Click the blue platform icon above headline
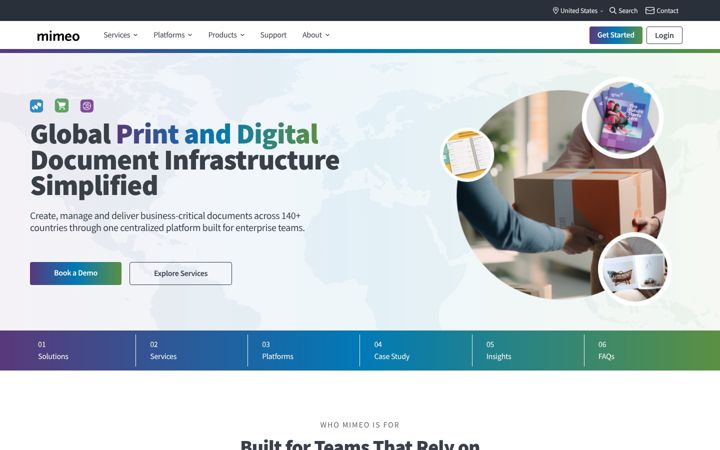The image size is (720, 450). tap(37, 106)
